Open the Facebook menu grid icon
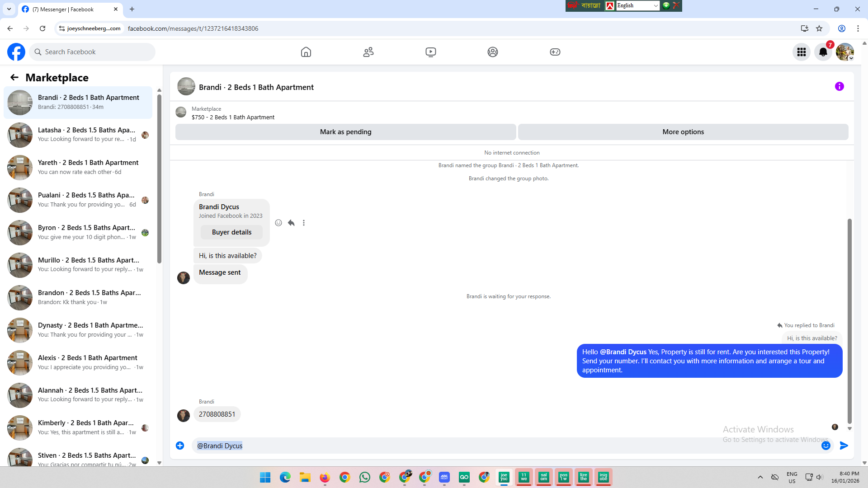Viewport: 868px width, 488px height. 802,52
